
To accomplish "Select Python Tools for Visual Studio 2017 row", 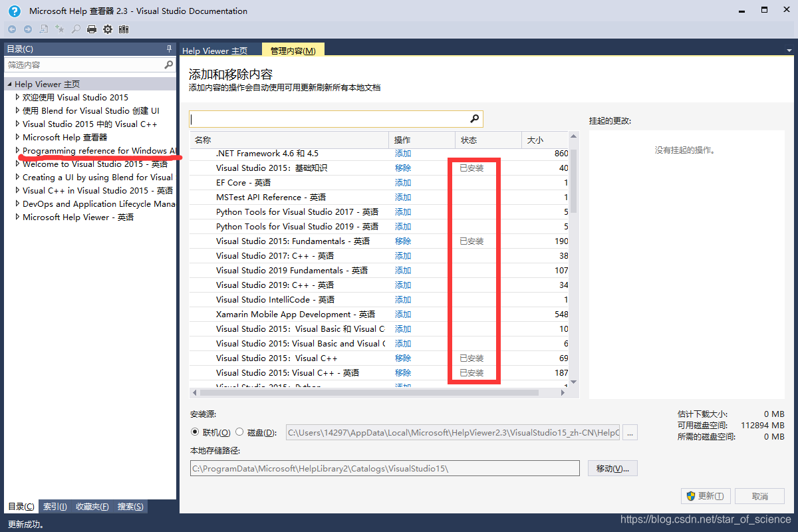I will pos(379,211).
